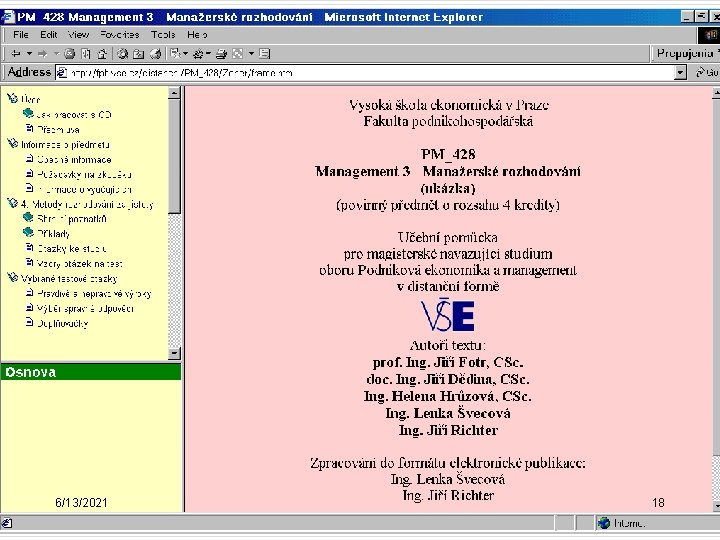Open the Address bar dropdown arrow

point(681,73)
